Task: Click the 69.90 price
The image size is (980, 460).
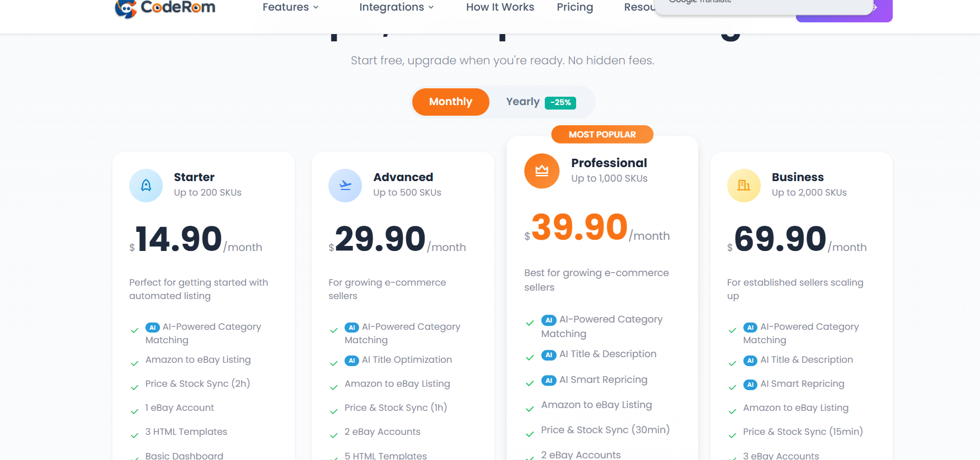Action: (x=780, y=239)
